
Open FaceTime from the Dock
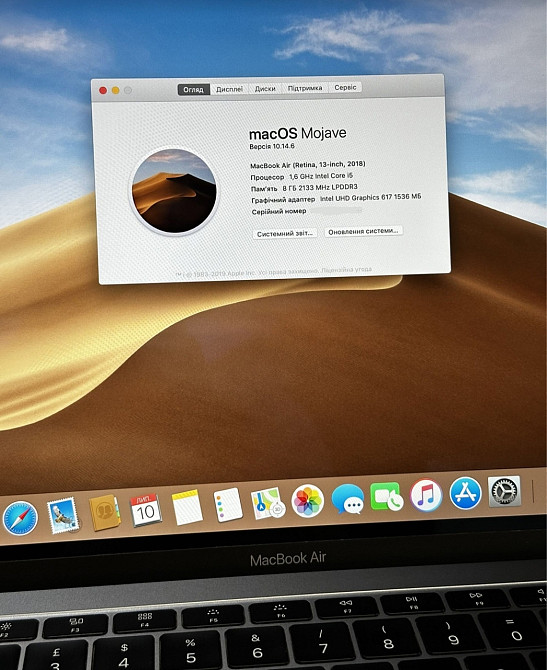[386, 497]
